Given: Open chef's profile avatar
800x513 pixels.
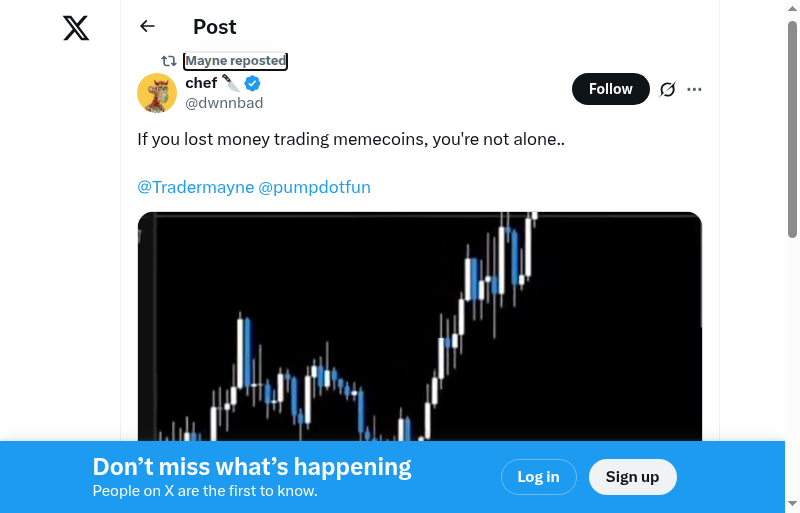Looking at the screenshot, I should (157, 93).
